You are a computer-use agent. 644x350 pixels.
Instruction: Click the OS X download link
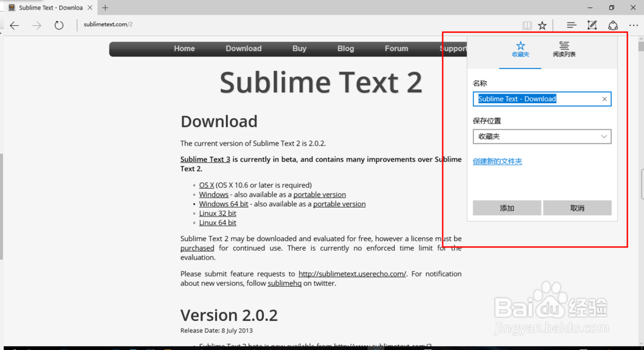pyautogui.click(x=207, y=185)
